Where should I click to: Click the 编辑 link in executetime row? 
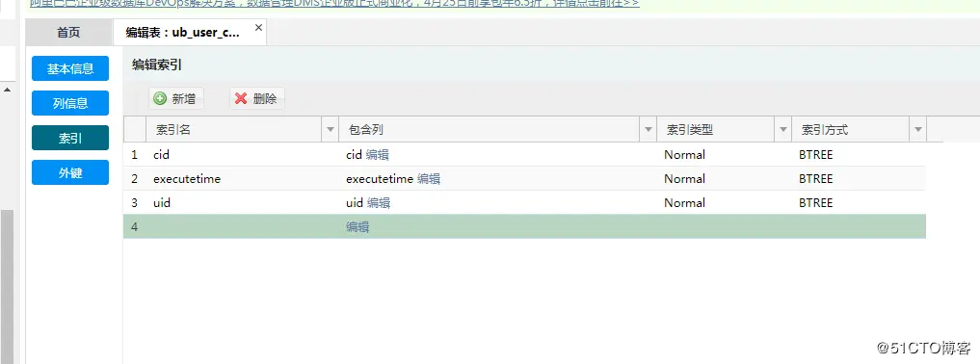[428, 179]
